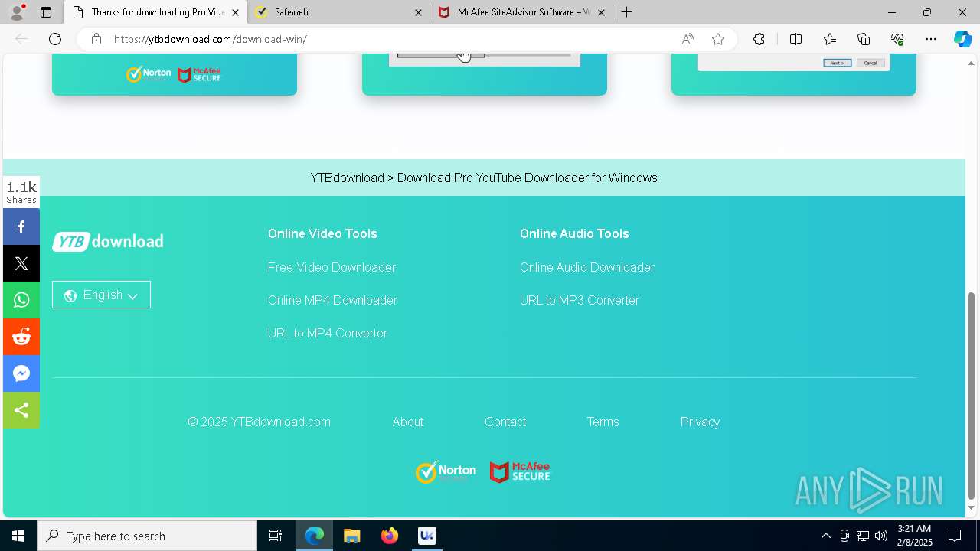
Task: Open the Favorites list
Action: pos(830,39)
